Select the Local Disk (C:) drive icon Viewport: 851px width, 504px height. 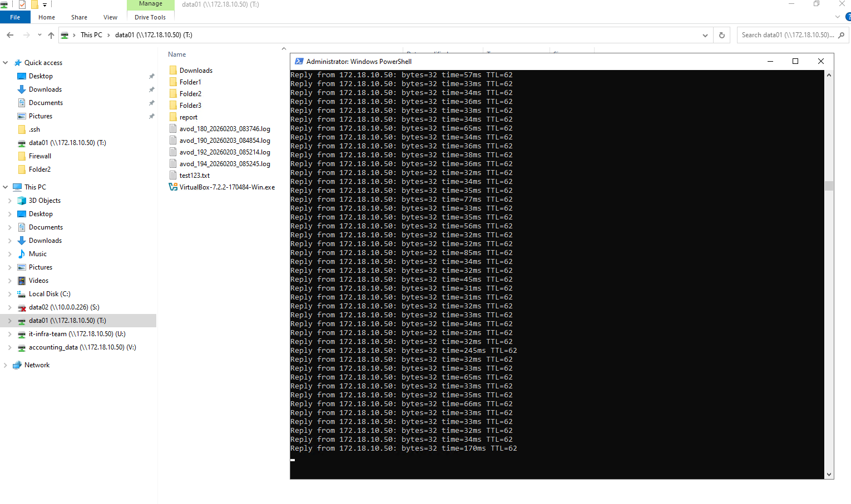(x=22, y=294)
